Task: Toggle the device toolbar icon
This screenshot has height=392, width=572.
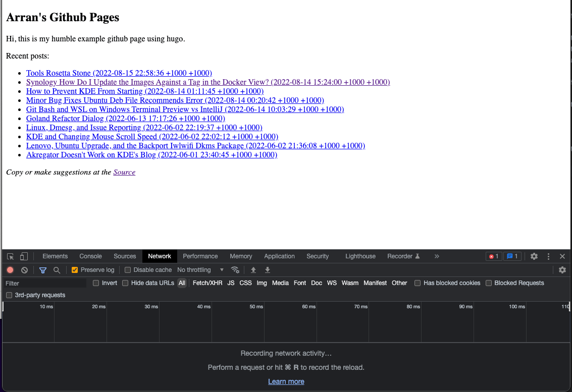Action: (23, 256)
